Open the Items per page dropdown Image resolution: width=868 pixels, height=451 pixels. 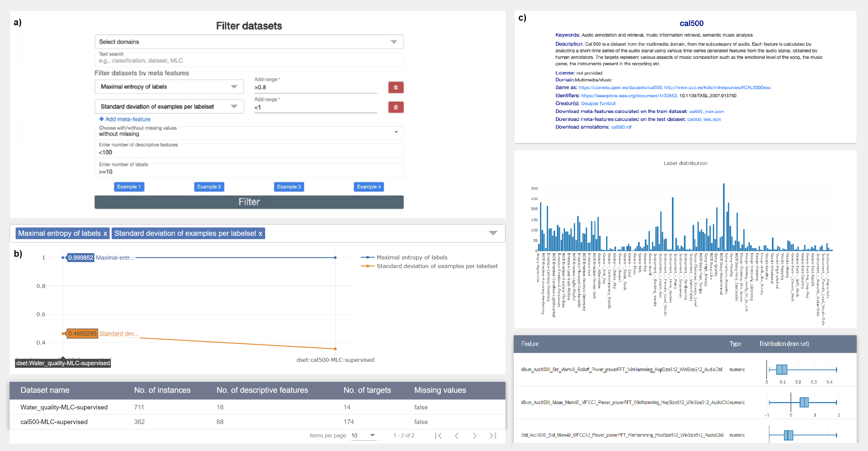pyautogui.click(x=363, y=435)
